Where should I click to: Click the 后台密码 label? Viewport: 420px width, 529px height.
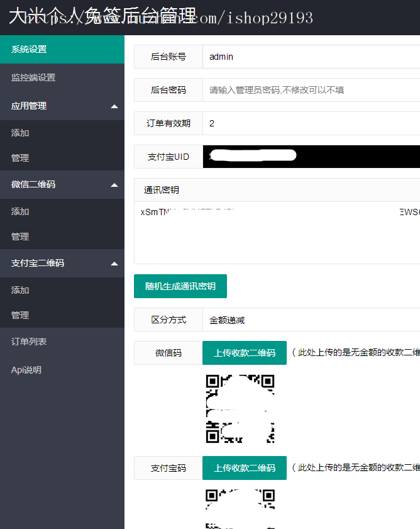point(169,90)
